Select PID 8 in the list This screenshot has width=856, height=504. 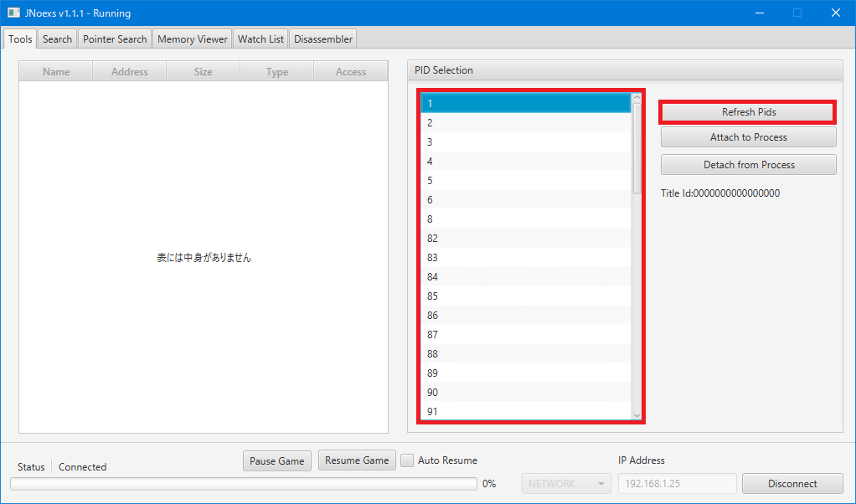(x=526, y=219)
